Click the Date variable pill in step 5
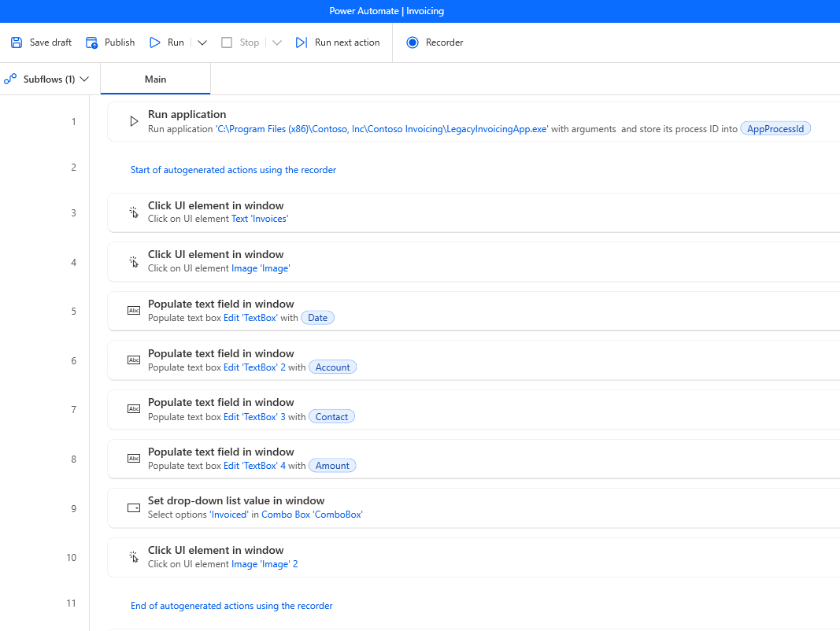The image size is (840, 631). (x=318, y=318)
